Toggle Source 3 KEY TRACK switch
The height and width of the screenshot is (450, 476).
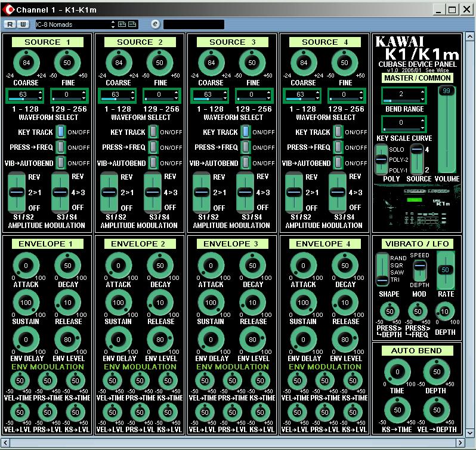(x=246, y=131)
